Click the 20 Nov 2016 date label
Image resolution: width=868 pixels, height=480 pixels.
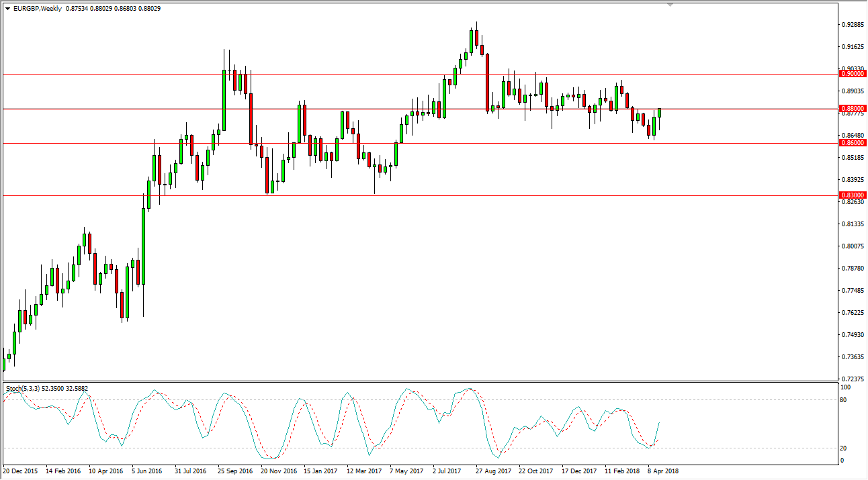tap(279, 471)
